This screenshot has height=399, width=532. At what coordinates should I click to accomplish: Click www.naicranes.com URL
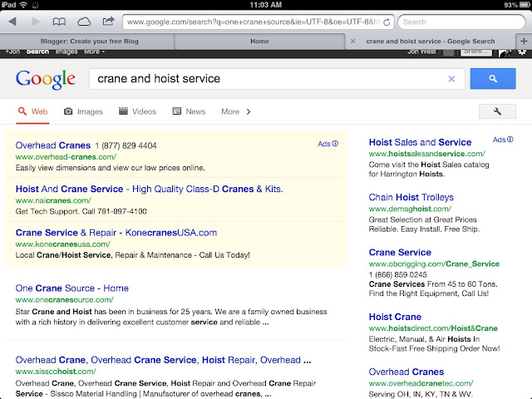click(x=53, y=200)
